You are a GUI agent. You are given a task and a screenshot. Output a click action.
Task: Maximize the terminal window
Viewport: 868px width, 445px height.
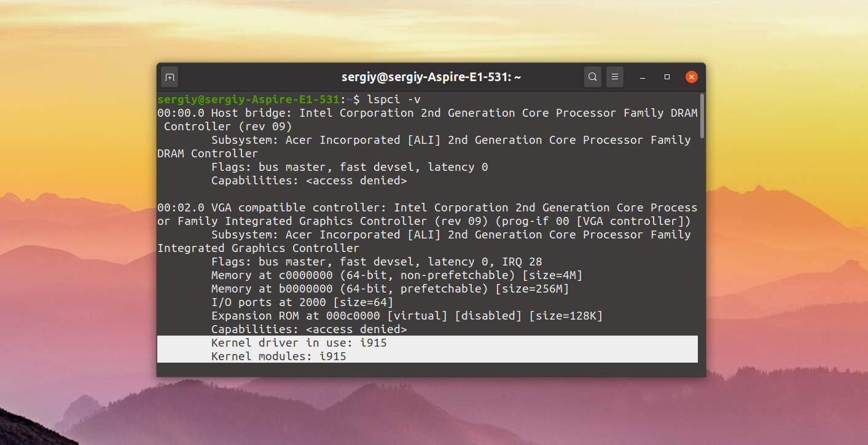coord(667,77)
